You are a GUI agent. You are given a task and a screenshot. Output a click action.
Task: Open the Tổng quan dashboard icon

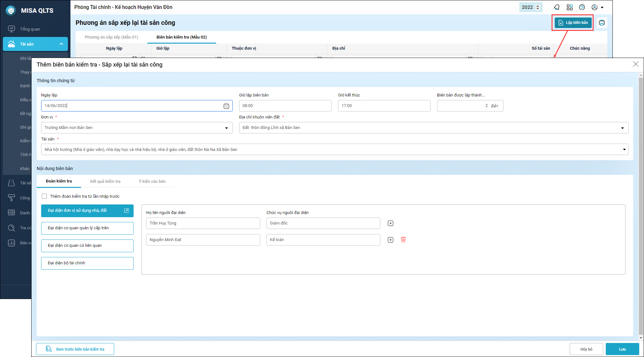[11, 29]
